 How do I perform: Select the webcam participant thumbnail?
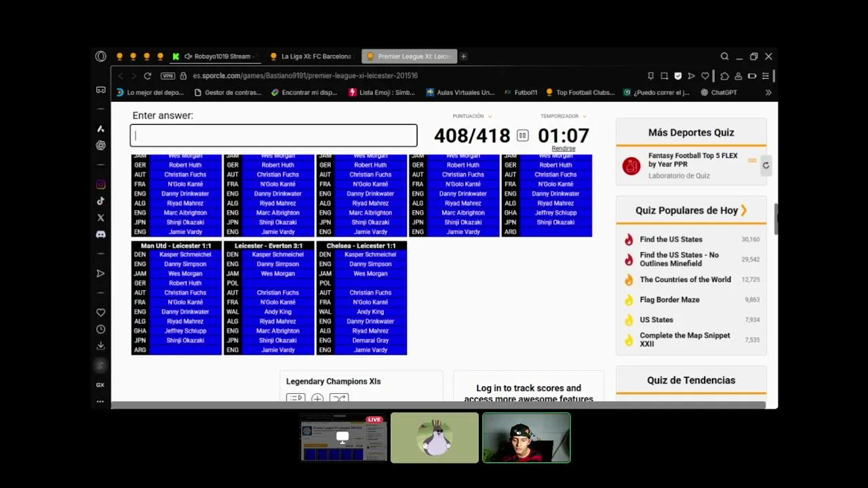526,438
